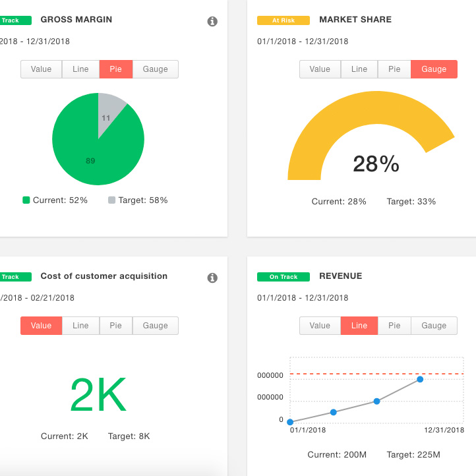Image resolution: width=476 pixels, height=476 pixels.
Task: Select Line view on Cost of customer acquisition
Action: [80, 326]
